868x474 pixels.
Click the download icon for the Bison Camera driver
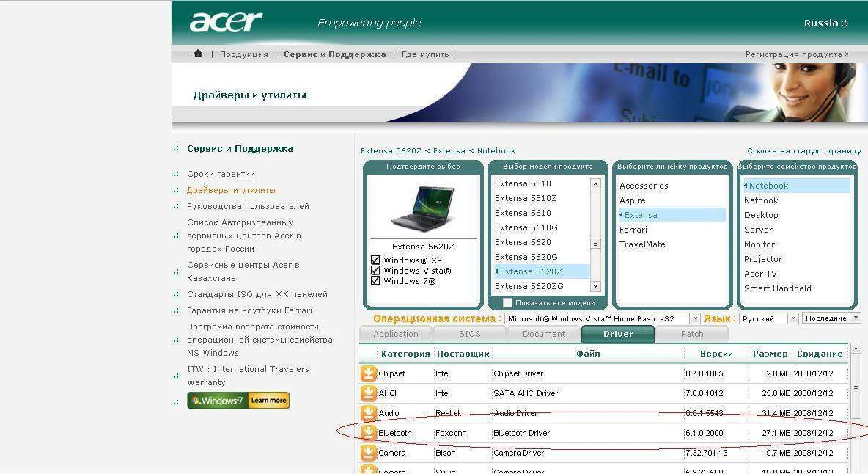[368, 453]
